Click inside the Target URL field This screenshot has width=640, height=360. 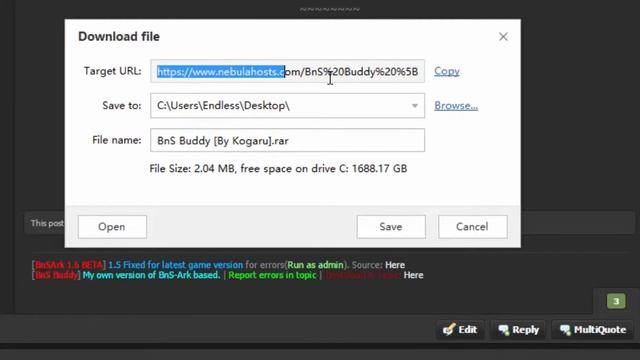pos(287,71)
